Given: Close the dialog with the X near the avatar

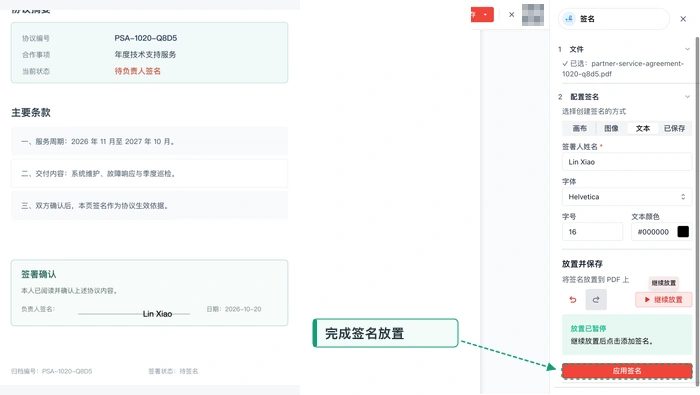Looking at the screenshot, I should pyautogui.click(x=512, y=15).
